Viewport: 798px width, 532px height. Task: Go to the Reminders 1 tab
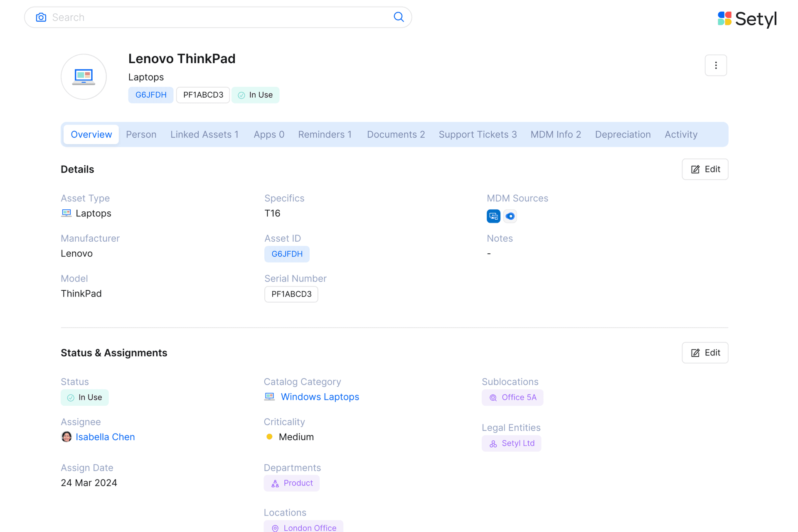click(x=325, y=135)
